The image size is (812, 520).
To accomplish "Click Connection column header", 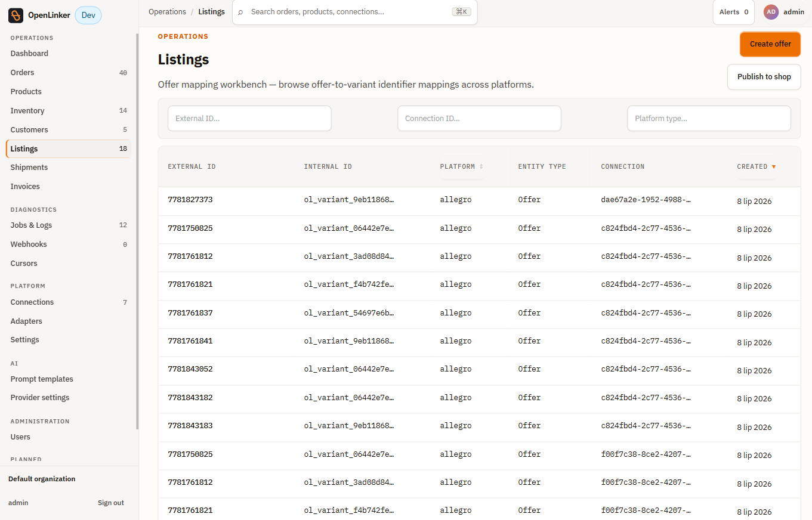I will [x=622, y=167].
